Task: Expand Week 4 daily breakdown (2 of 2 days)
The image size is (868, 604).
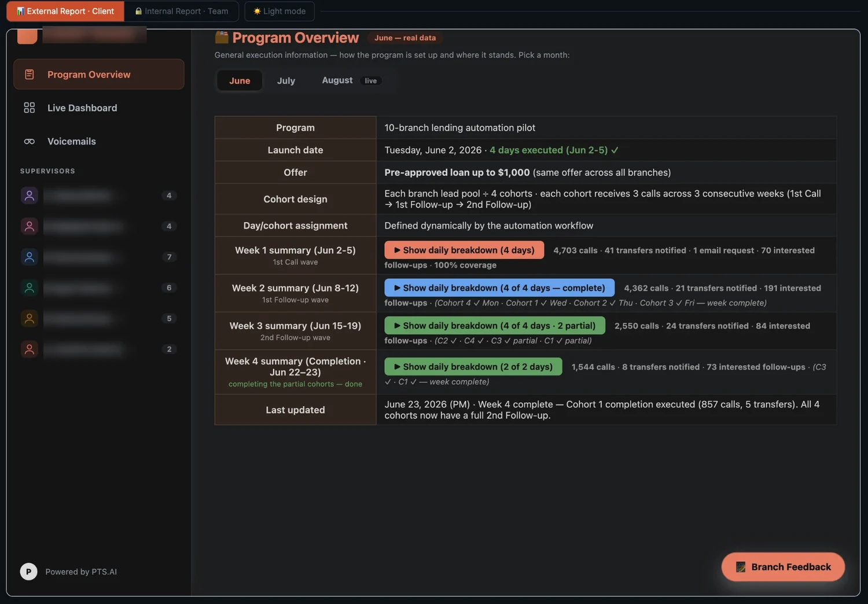Action: pyautogui.click(x=473, y=367)
